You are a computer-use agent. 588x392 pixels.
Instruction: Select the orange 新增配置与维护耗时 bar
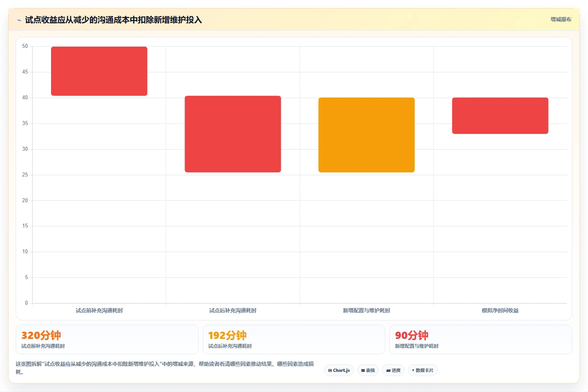[366, 135]
